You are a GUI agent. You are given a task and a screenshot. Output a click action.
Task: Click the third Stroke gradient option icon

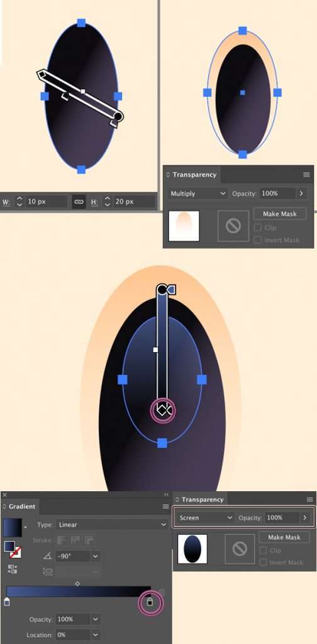[89, 540]
